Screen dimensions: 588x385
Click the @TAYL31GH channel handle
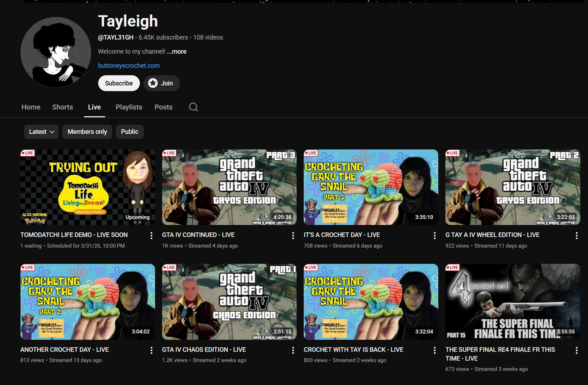(116, 38)
